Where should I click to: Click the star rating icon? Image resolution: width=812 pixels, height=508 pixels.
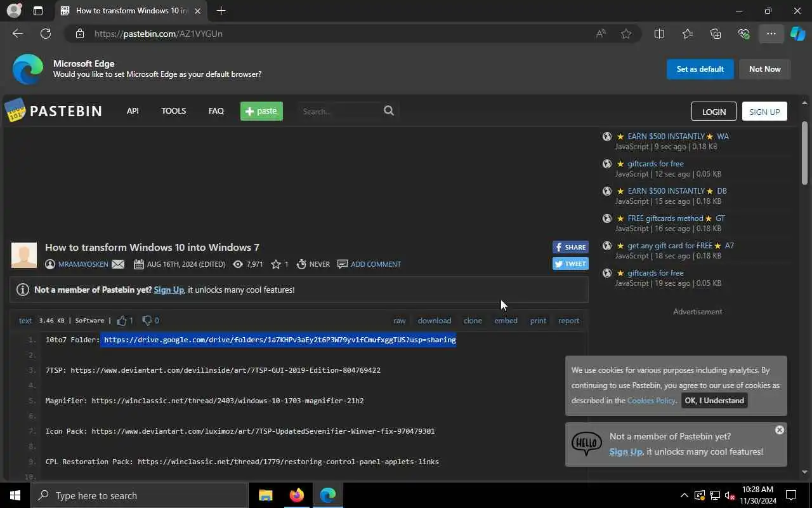tap(276, 264)
